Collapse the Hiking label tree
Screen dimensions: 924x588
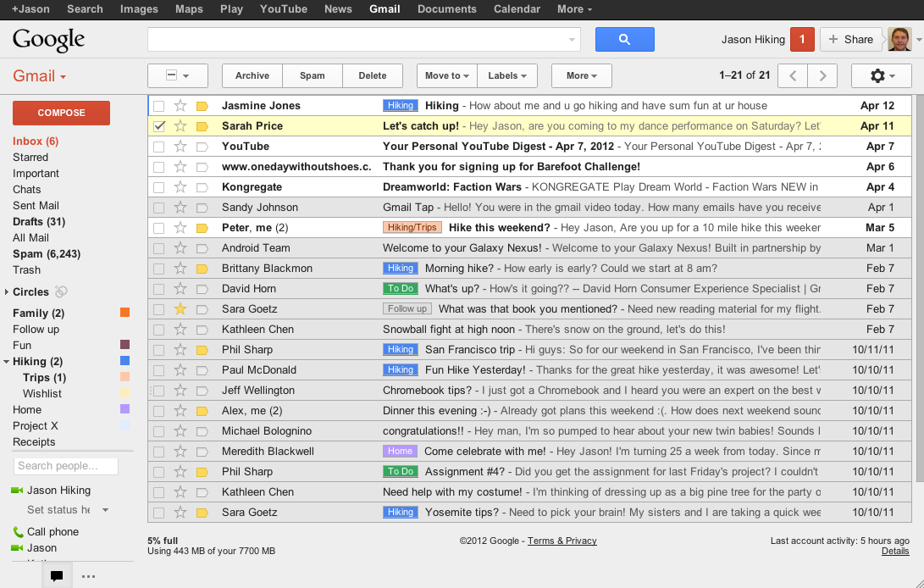(x=7, y=362)
